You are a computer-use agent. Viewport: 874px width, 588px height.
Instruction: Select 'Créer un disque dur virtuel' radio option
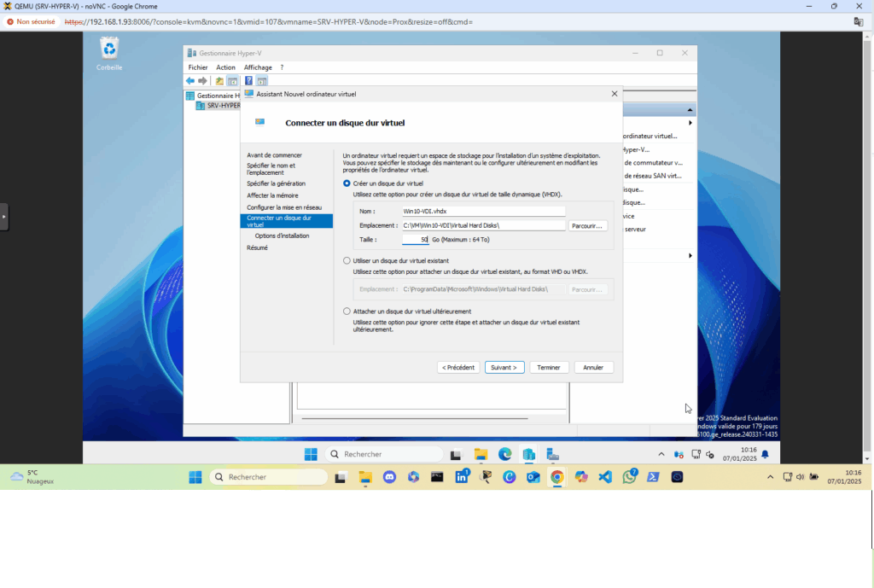click(x=347, y=183)
